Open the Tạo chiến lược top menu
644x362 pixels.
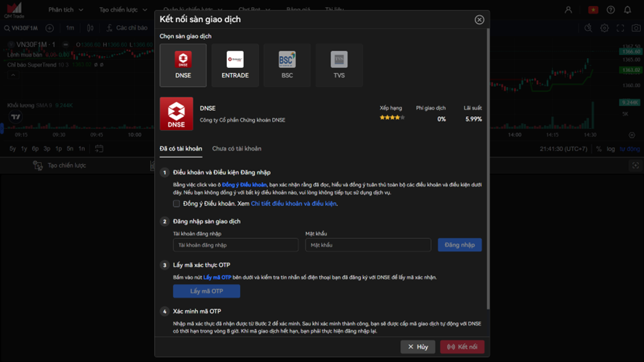[x=123, y=10]
